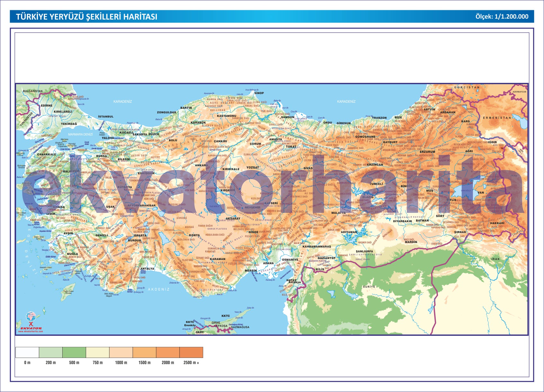Click the ÇORUM city label
This screenshot has height=392, width=544.
(x=256, y=144)
